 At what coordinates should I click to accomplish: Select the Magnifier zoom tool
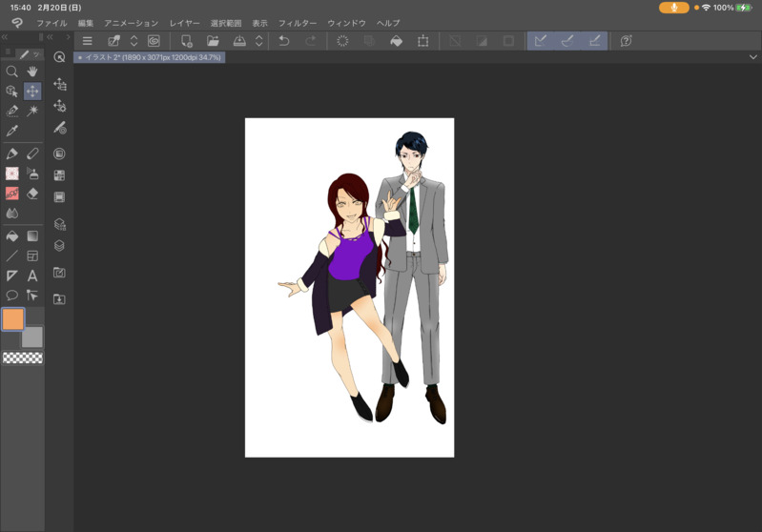tap(11, 72)
